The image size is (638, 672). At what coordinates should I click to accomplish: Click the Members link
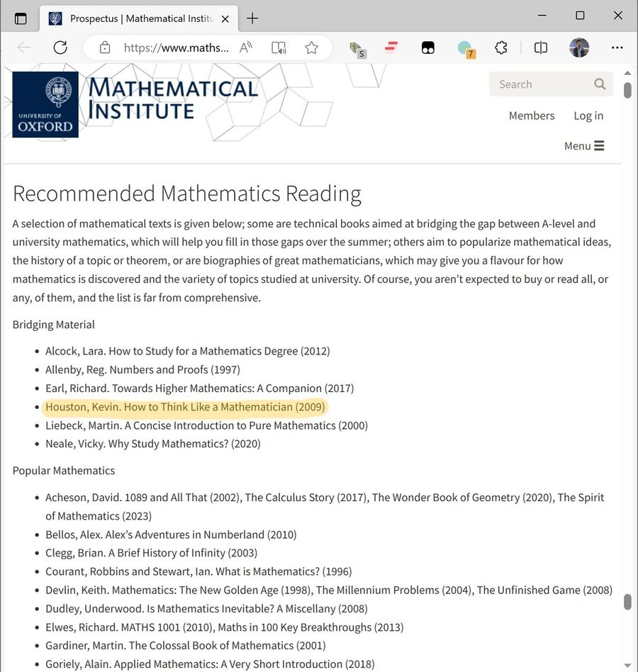point(532,116)
